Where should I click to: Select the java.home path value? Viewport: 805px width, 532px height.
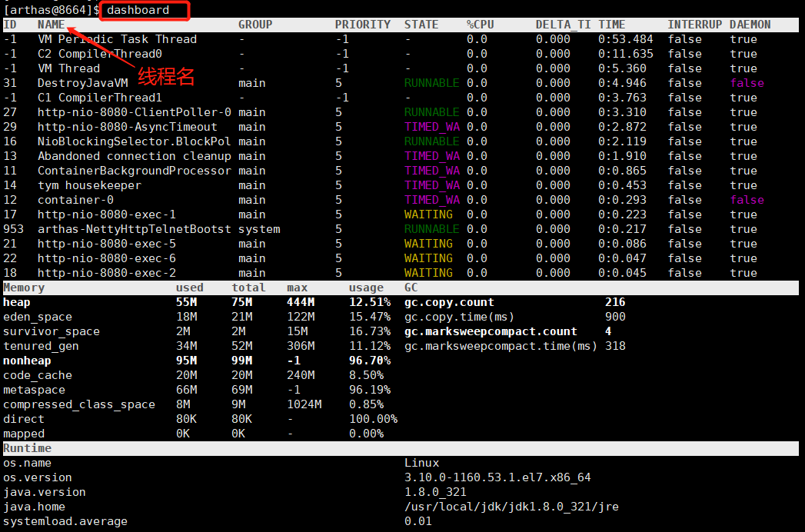click(x=511, y=507)
